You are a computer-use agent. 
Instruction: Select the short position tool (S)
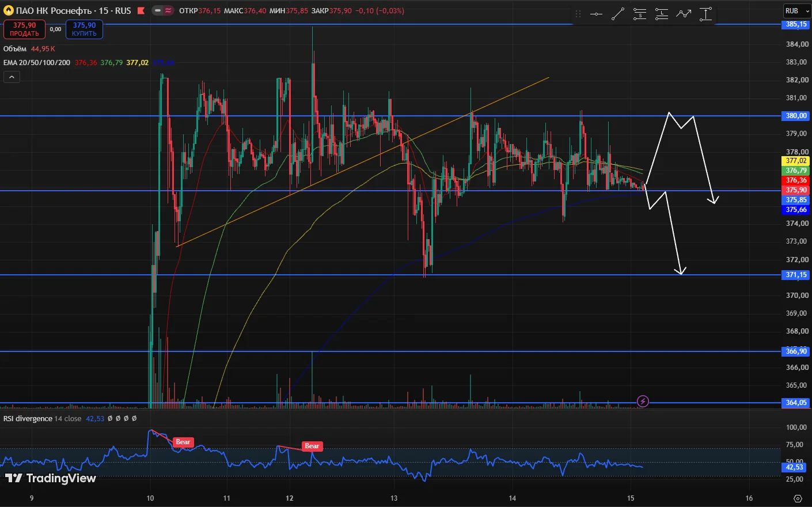(640, 14)
